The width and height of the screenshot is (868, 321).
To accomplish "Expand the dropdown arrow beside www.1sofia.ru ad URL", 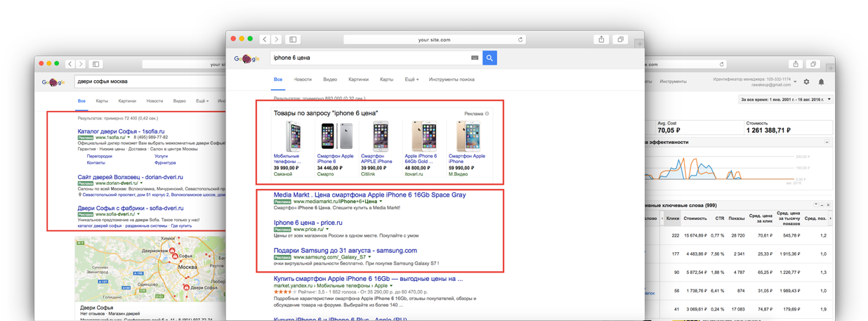I will [129, 138].
